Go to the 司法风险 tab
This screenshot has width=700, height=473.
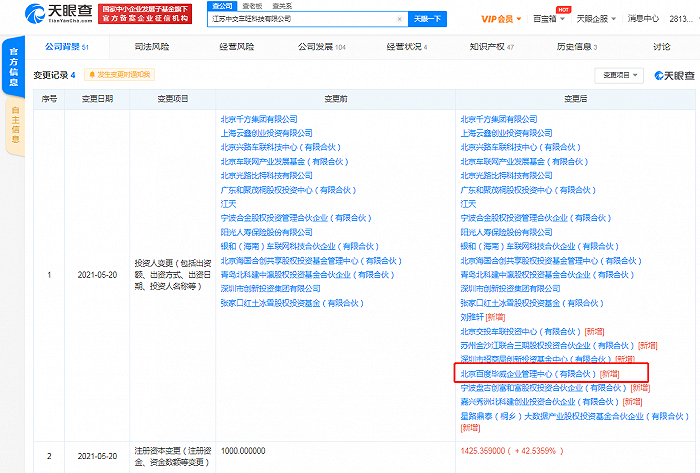(152, 46)
